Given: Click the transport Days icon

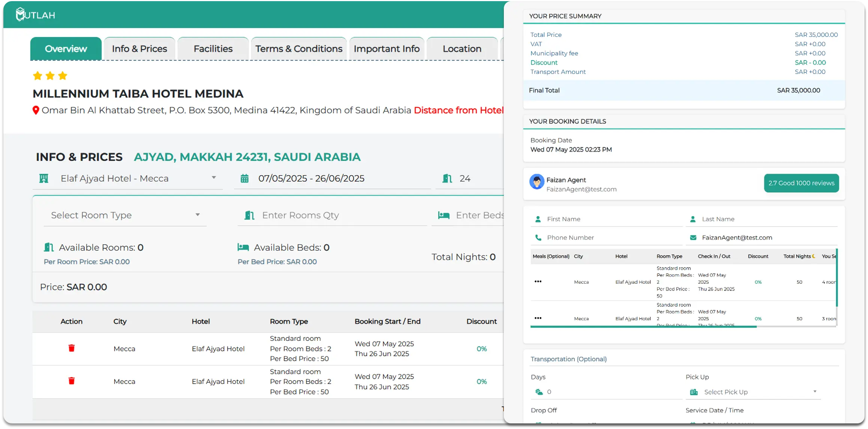Looking at the screenshot, I should pos(539,392).
